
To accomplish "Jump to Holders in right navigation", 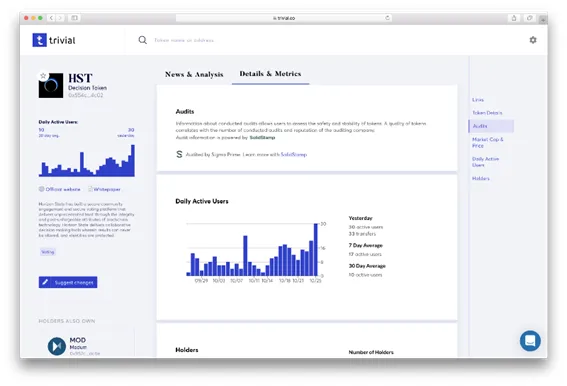I will tap(481, 178).
